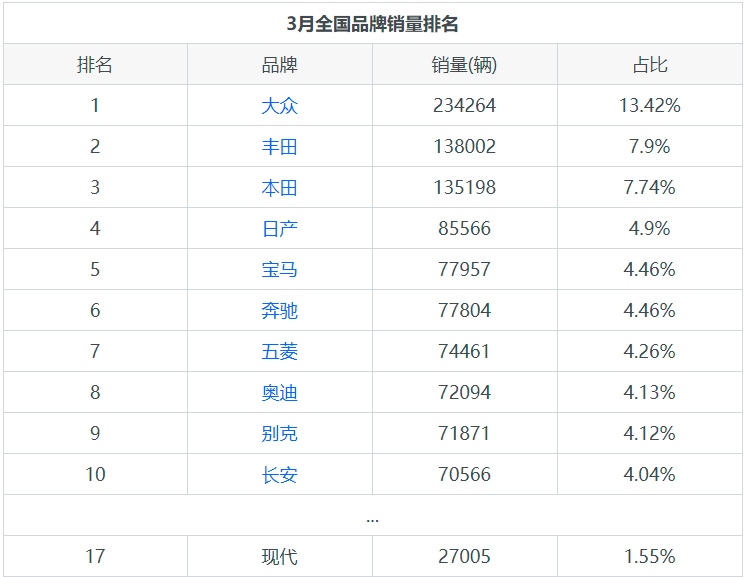Open the 宝马 brand link
The width and height of the screenshot is (744, 577).
pos(279,270)
